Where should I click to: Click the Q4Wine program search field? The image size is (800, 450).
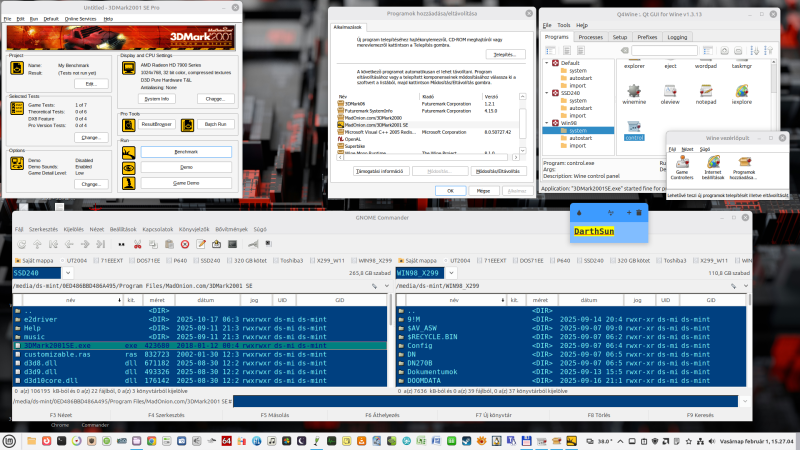(x=664, y=51)
